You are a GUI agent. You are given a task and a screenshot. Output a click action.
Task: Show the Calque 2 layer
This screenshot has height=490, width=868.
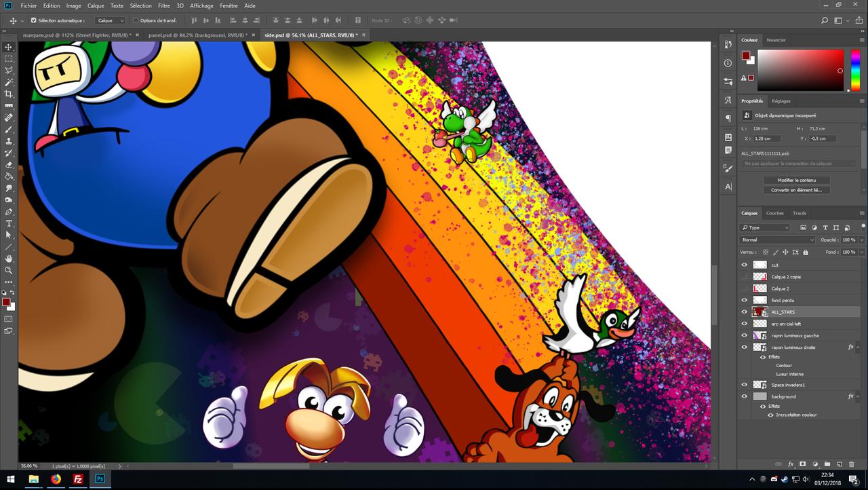(x=745, y=288)
